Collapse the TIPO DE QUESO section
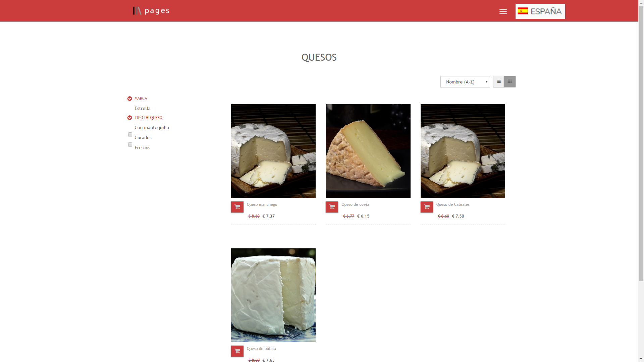 point(129,118)
